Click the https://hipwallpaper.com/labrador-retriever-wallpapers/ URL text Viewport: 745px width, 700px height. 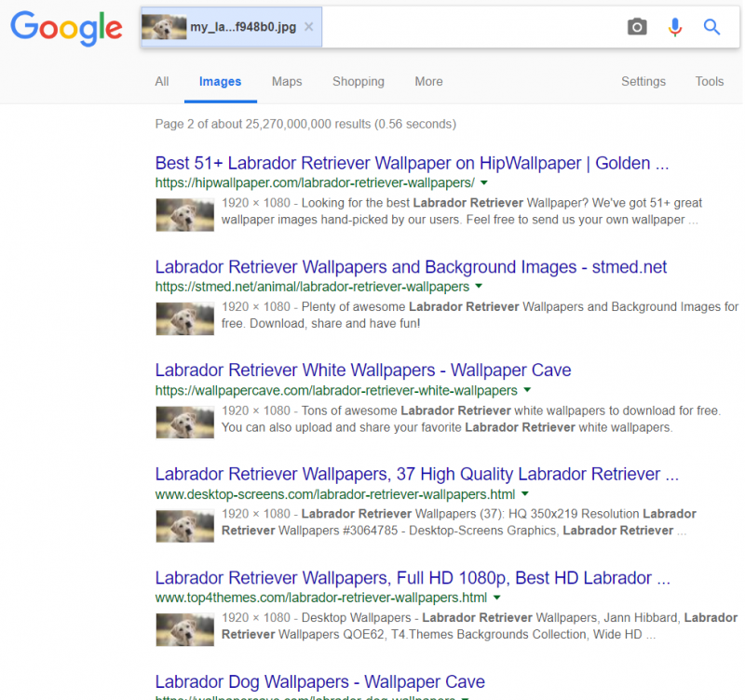point(315,182)
